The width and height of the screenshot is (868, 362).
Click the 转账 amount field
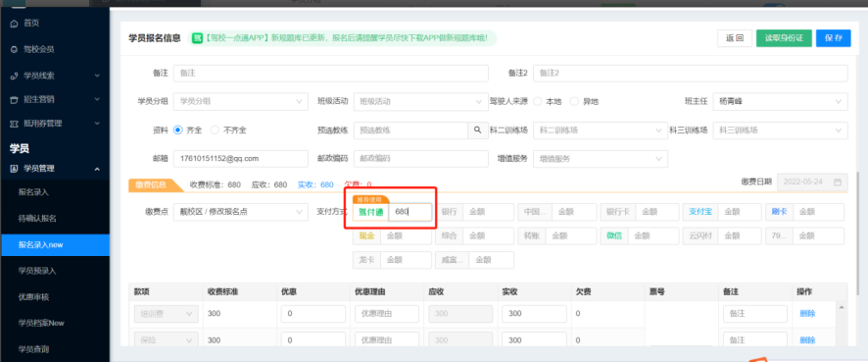click(x=571, y=235)
